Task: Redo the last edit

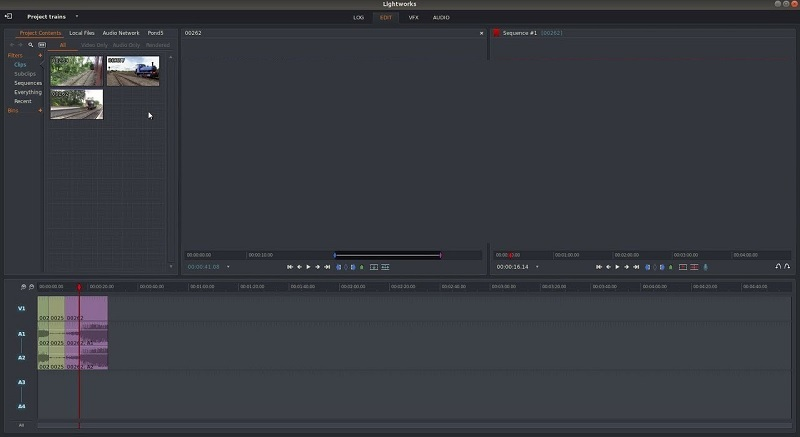Action: tap(787, 266)
